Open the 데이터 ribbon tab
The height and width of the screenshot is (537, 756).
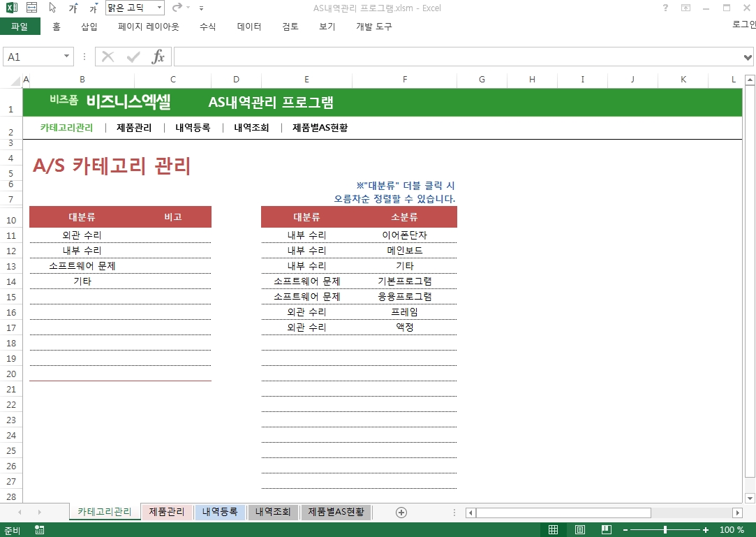pyautogui.click(x=249, y=27)
